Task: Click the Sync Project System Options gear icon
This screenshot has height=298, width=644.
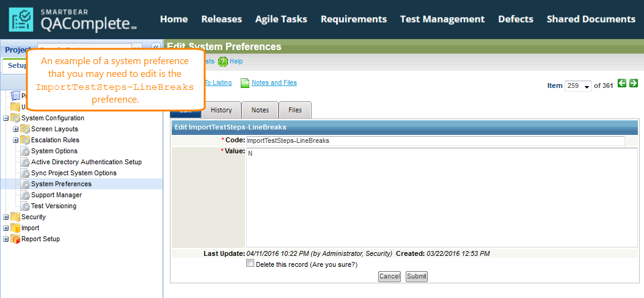Action: click(26, 173)
